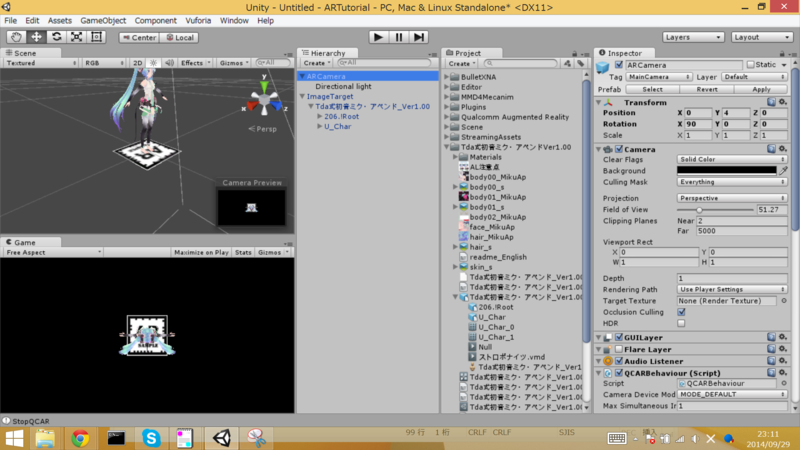Image resolution: width=800 pixels, height=450 pixels.
Task: Select the Rect transform tool
Action: [x=96, y=37]
